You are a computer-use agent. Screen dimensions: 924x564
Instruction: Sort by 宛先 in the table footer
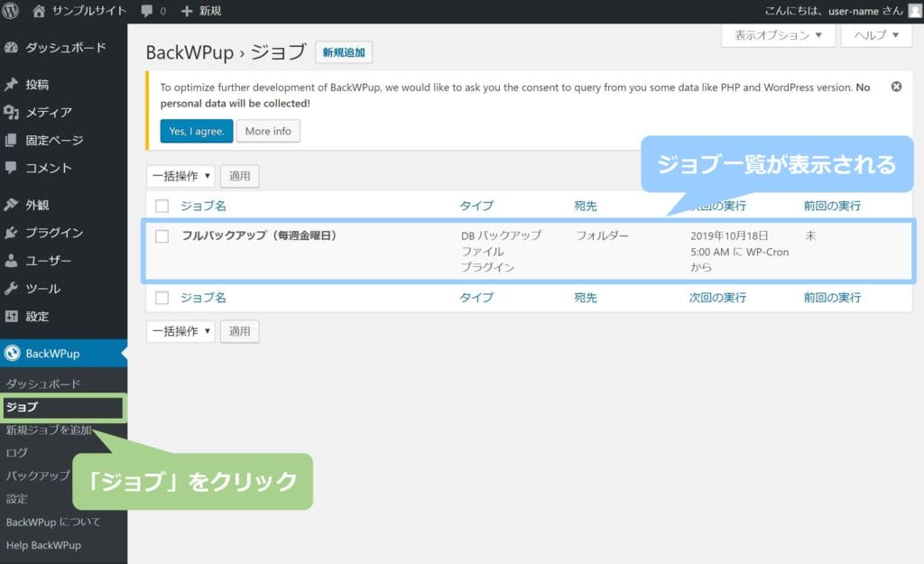point(586,298)
